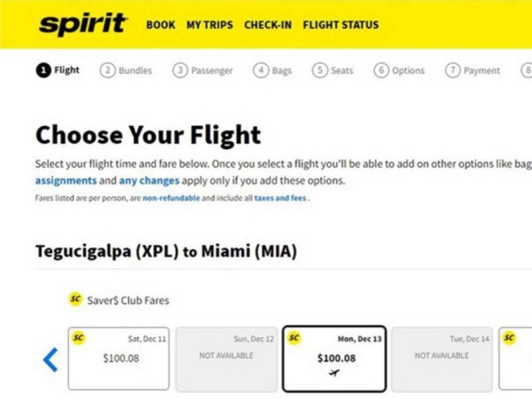The width and height of the screenshot is (532, 399).
Task: Click the taxes and fees link
Action: (280, 198)
